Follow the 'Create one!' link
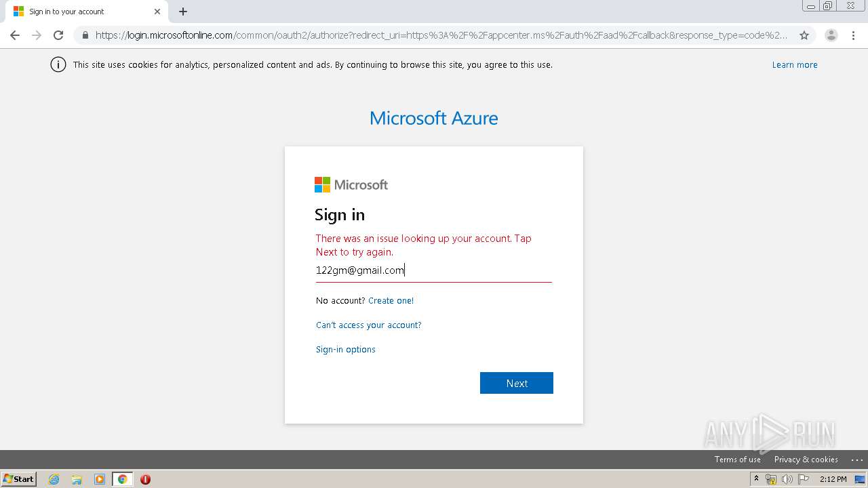The image size is (868, 488). pyautogui.click(x=391, y=301)
